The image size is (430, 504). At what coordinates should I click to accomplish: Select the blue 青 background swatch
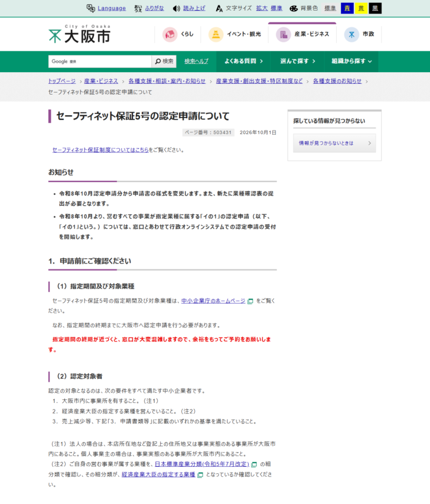347,8
